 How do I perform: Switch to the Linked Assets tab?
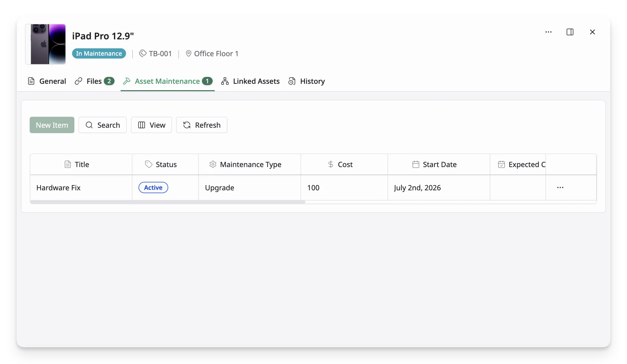(250, 81)
